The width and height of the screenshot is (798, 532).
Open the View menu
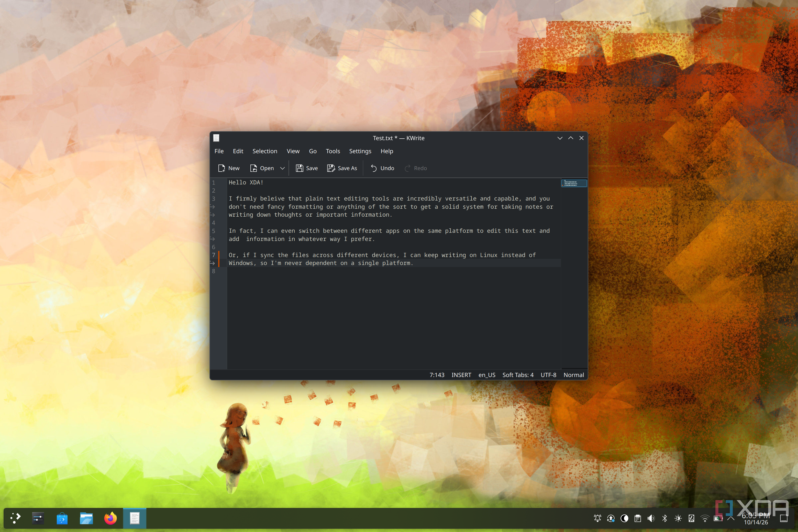[293, 151]
